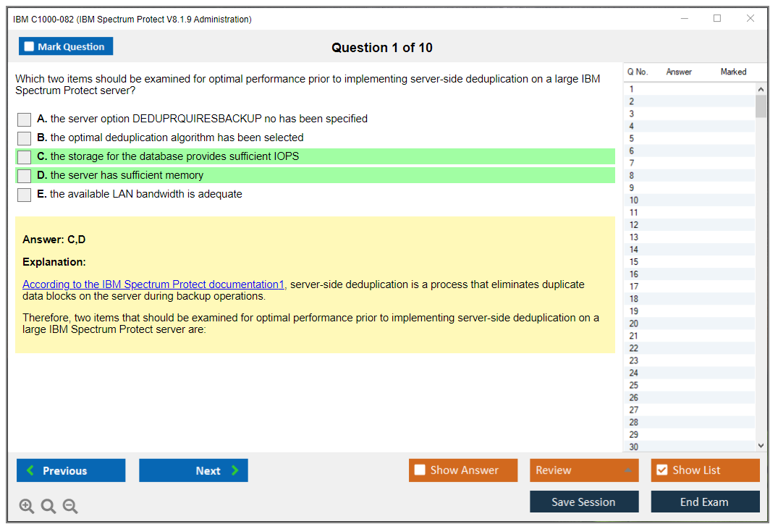The height and width of the screenshot is (532, 778).
Task: Select answer A DEDUPRQUIRESBACKUP option checkbox
Action: coord(25,119)
